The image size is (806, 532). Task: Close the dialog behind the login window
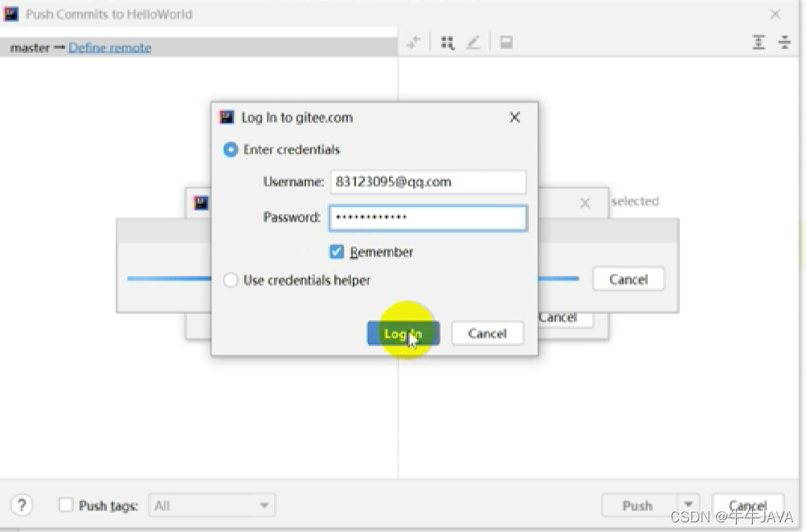coord(584,203)
